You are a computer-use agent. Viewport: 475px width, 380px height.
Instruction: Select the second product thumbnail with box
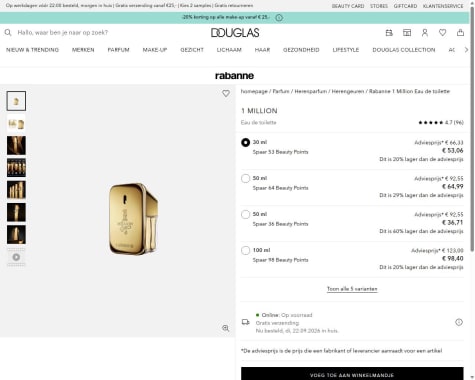tap(16, 123)
